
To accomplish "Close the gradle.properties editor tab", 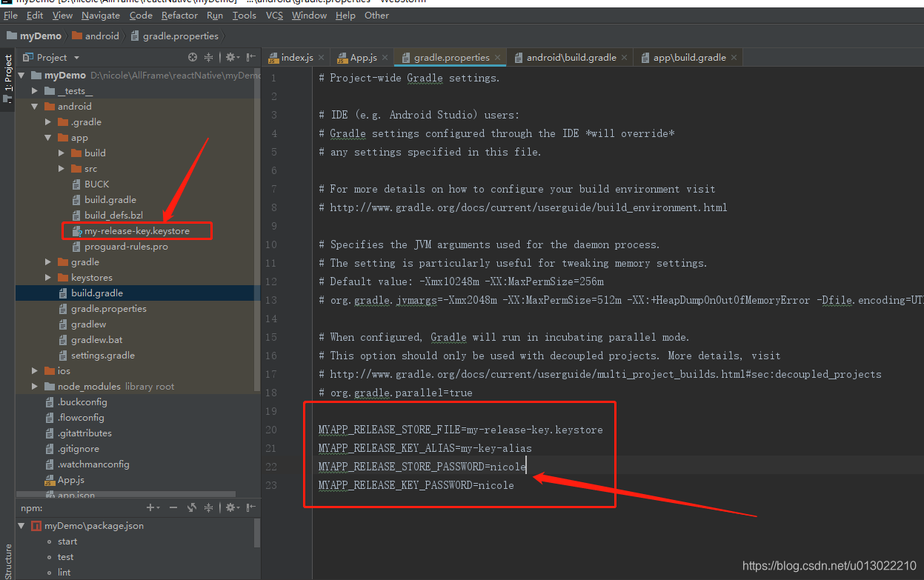I will point(499,57).
